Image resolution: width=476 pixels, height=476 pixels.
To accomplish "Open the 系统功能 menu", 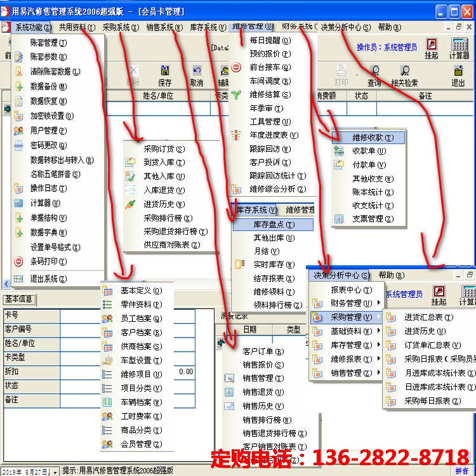I will 33,28.
